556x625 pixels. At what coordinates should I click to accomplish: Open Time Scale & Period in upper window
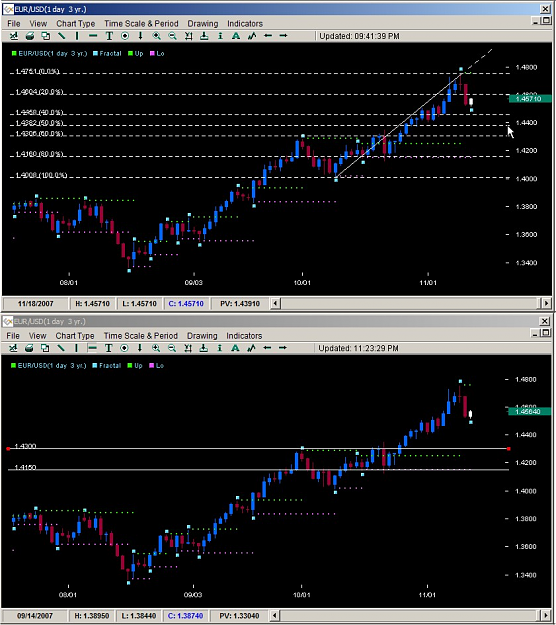[x=141, y=24]
